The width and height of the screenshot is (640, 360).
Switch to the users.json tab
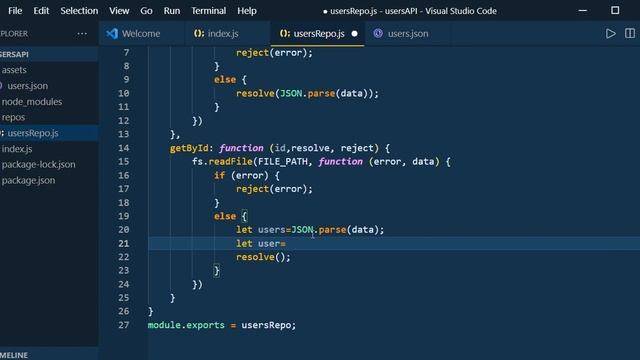[x=408, y=33]
